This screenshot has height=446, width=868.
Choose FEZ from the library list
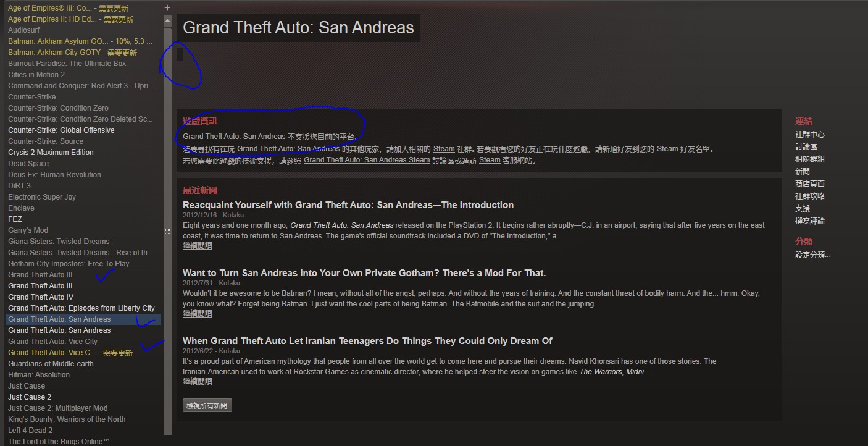click(15, 219)
